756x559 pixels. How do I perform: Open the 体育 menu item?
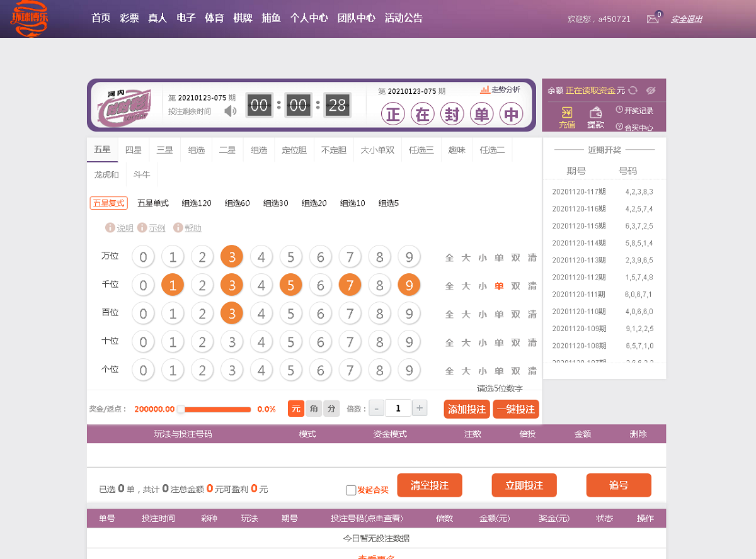click(214, 18)
